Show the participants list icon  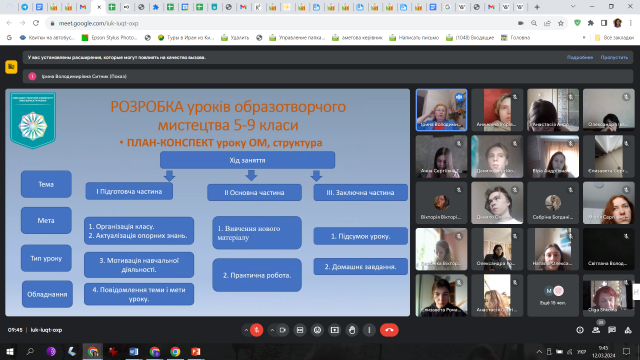coord(596,330)
